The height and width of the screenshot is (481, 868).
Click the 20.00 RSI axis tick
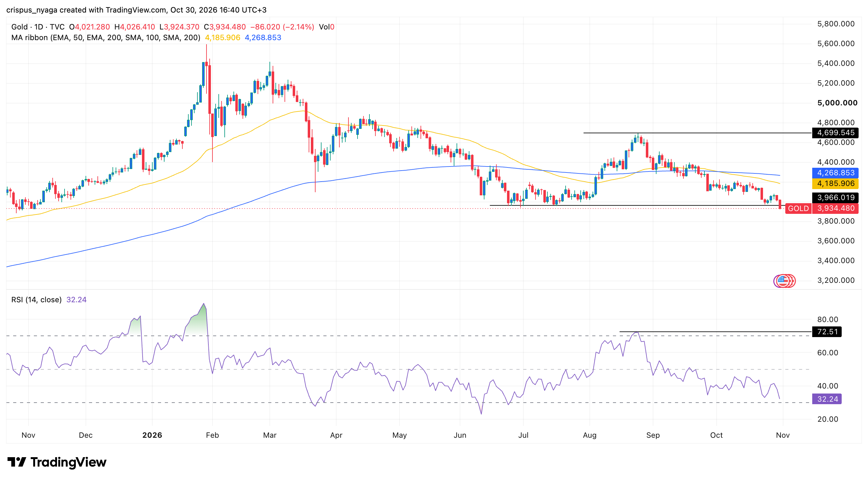point(828,419)
